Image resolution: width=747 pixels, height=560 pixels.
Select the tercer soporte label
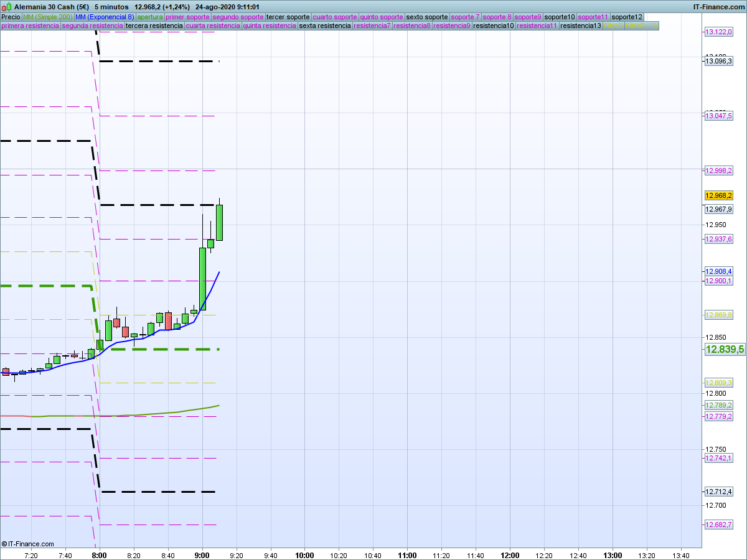pyautogui.click(x=288, y=17)
